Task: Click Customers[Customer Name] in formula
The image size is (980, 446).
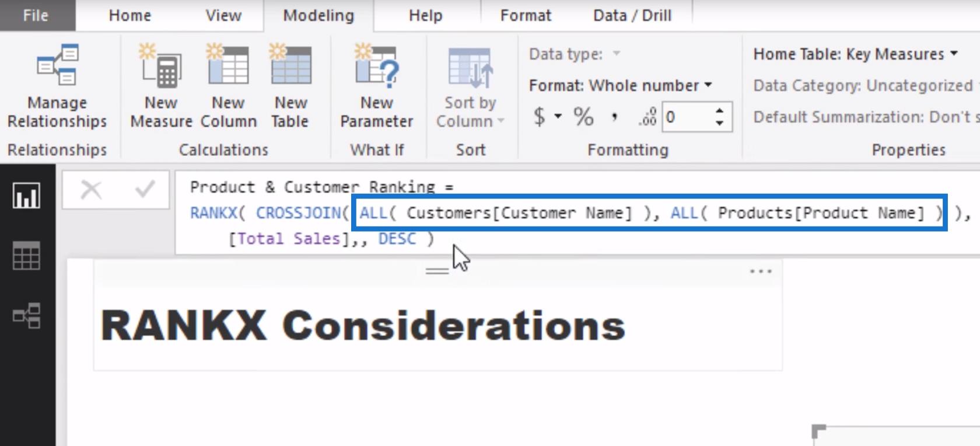Action: 519,213
